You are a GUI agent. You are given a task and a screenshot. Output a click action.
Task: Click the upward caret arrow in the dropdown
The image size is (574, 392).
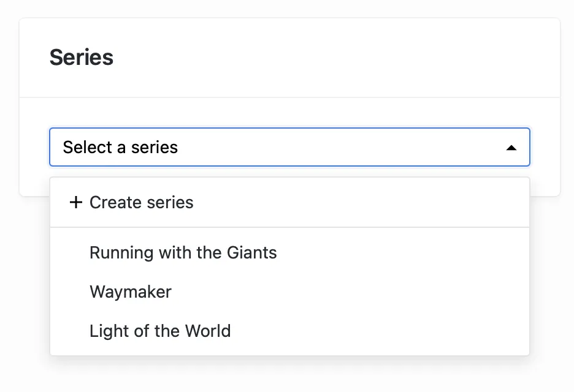click(x=511, y=148)
